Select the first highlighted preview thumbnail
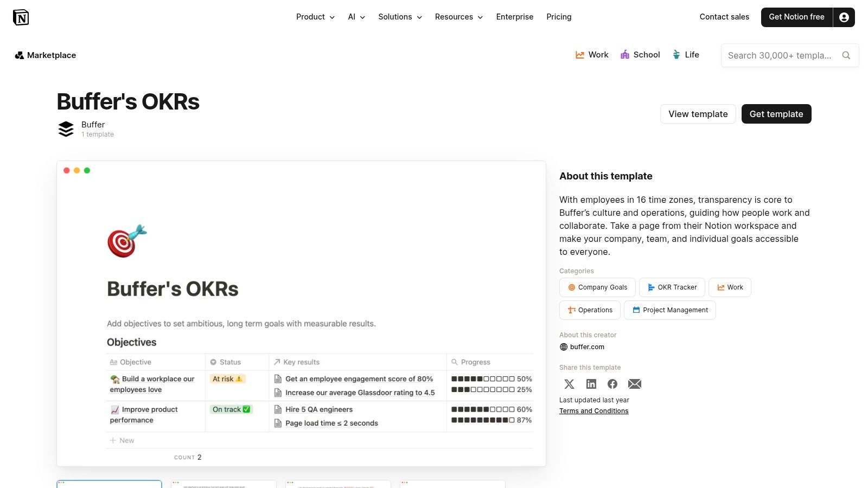This screenshot has width=868, height=488. click(x=109, y=484)
